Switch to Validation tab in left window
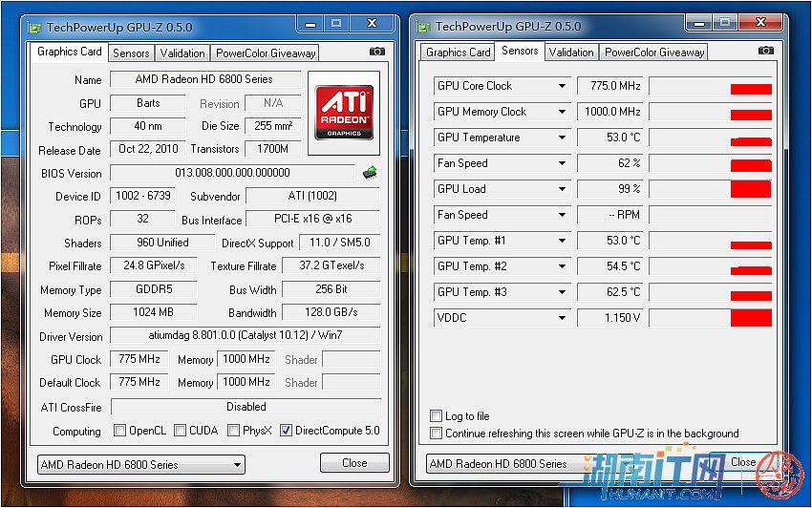 pyautogui.click(x=182, y=53)
